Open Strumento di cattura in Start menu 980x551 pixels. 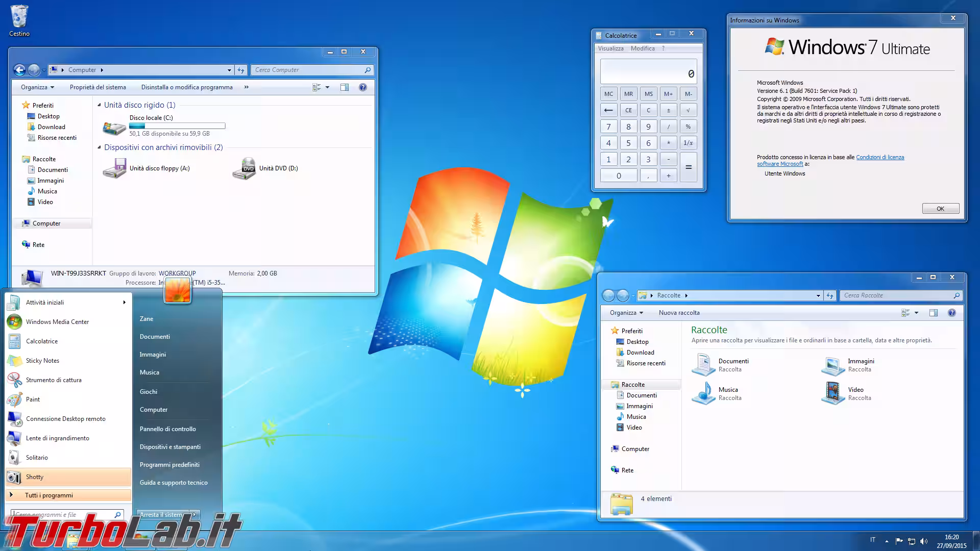(54, 380)
